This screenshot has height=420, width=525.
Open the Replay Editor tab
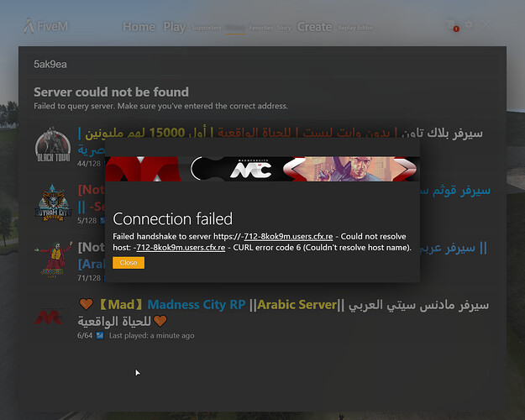(355, 28)
